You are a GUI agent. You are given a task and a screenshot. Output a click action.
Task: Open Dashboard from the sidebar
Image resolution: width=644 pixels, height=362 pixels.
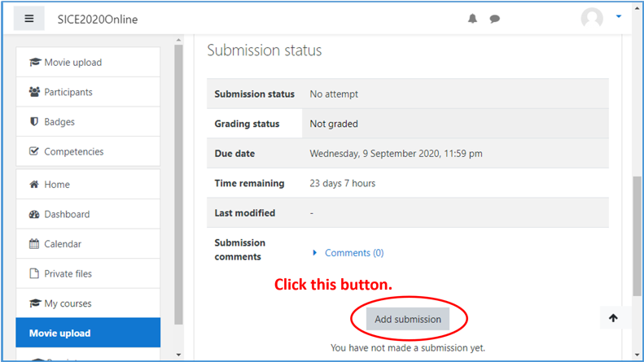pos(66,214)
